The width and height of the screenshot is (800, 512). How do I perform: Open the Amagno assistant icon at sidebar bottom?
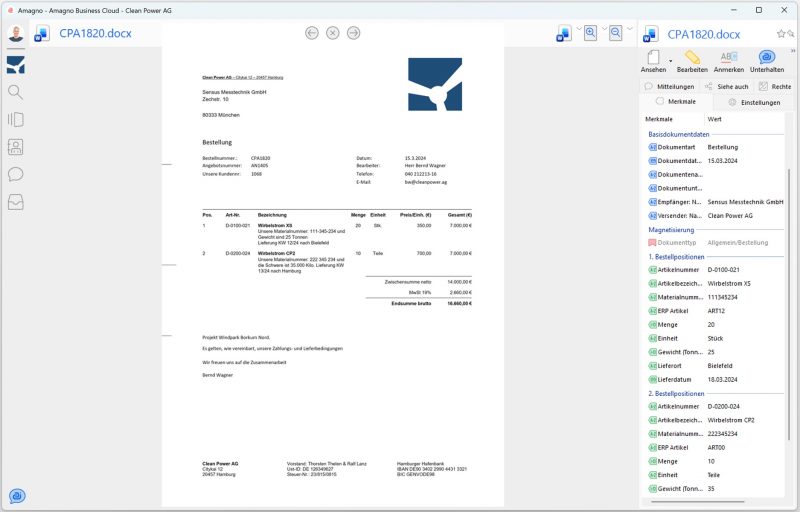pos(17,496)
